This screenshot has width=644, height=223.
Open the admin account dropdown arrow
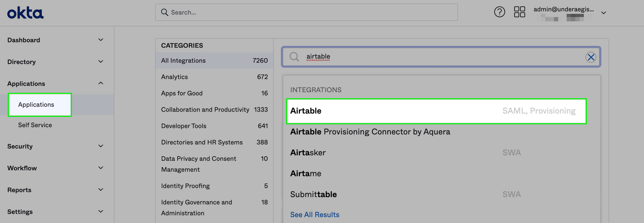pyautogui.click(x=604, y=13)
